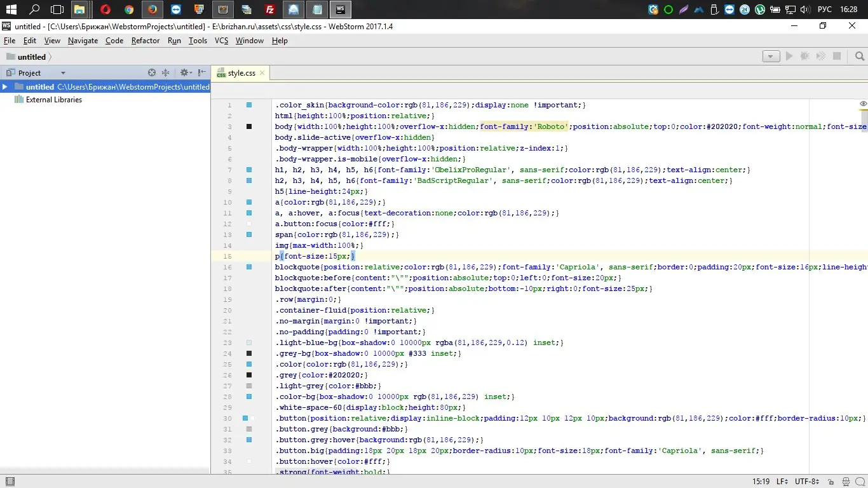Open the Project view type dropdown
The height and width of the screenshot is (488, 868).
click(63, 73)
